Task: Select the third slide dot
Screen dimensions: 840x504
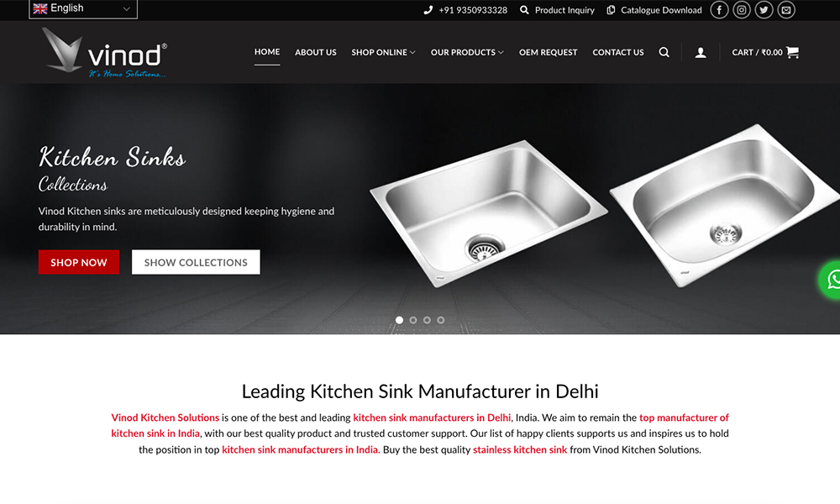Action: point(427,320)
